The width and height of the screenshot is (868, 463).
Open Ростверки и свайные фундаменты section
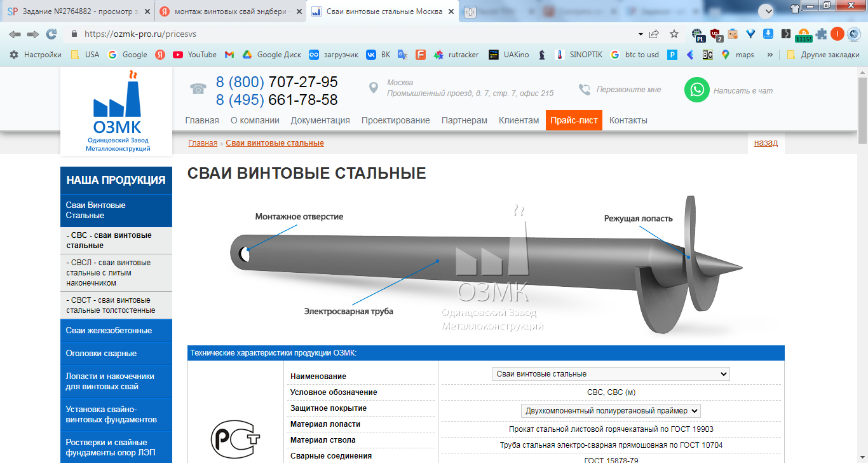(x=116, y=447)
